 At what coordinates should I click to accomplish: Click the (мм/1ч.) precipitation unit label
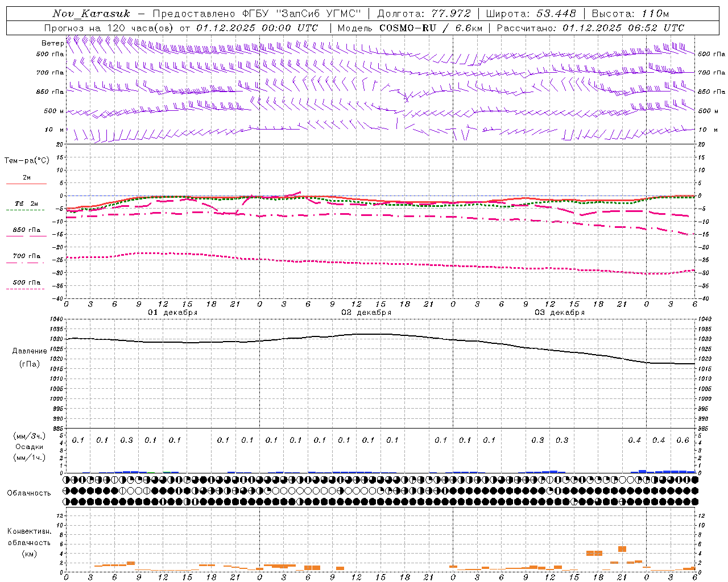[30, 458]
